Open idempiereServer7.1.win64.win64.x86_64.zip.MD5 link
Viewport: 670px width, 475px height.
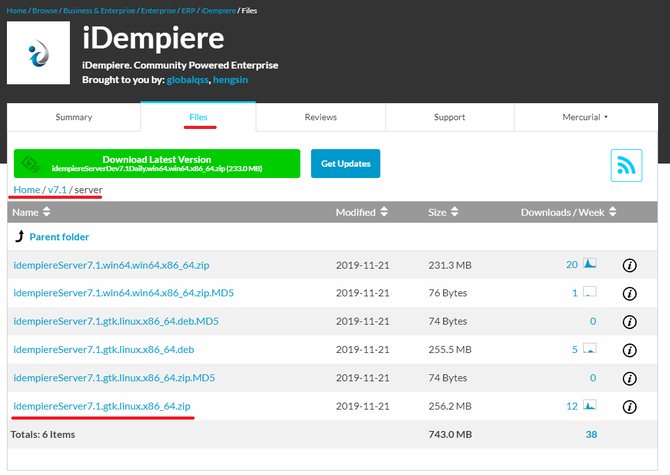(x=123, y=293)
